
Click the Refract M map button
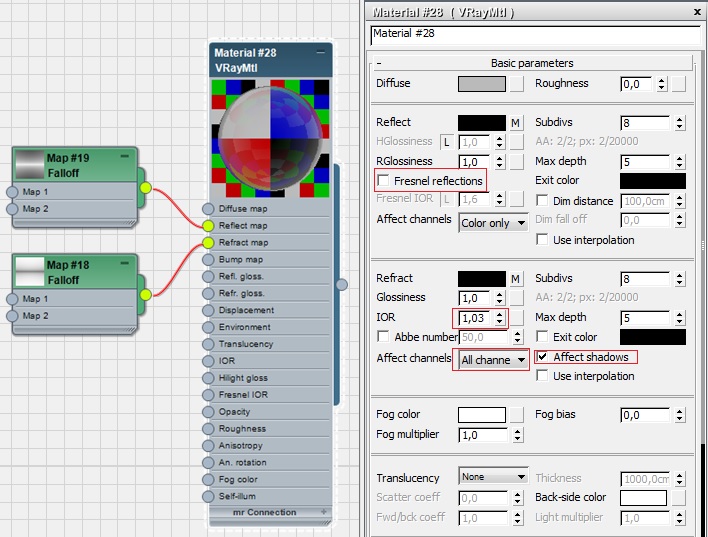tap(515, 279)
